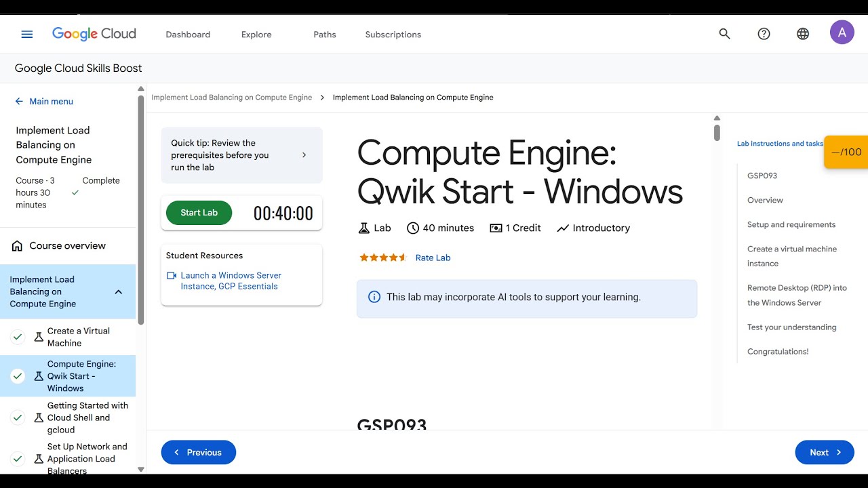868x488 pixels.
Task: Open the hamburger navigation menu
Action: [x=27, y=35]
